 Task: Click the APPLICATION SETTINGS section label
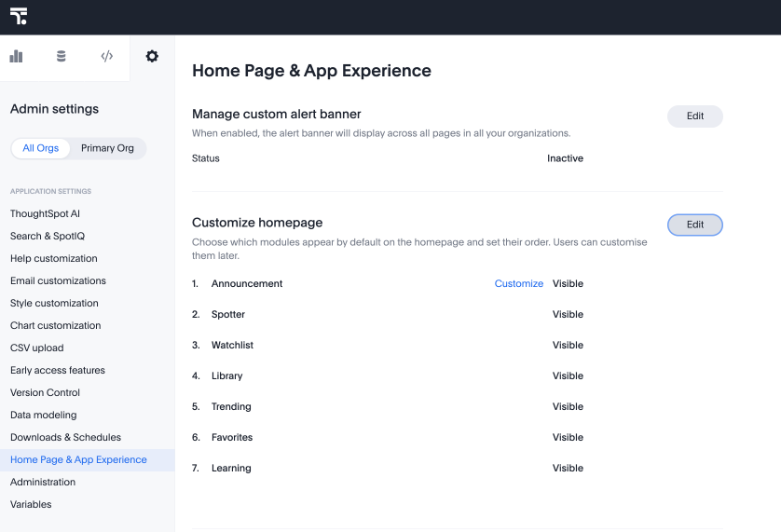pos(51,191)
